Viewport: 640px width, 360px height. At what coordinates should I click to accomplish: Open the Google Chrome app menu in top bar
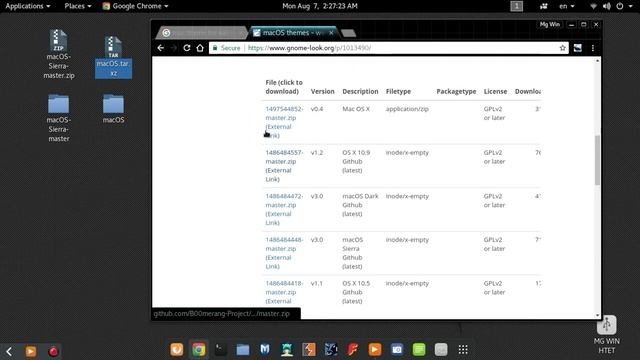[x=135, y=6]
